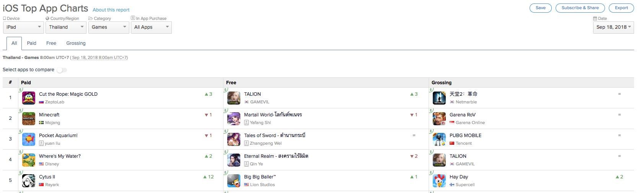Click the Cytus II app icon

[x=29, y=181]
